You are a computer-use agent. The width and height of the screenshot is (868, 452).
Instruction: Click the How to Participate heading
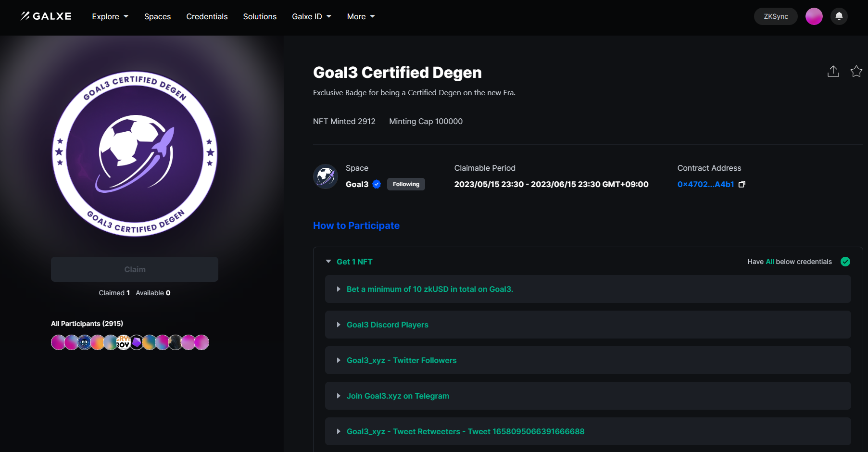pos(356,226)
